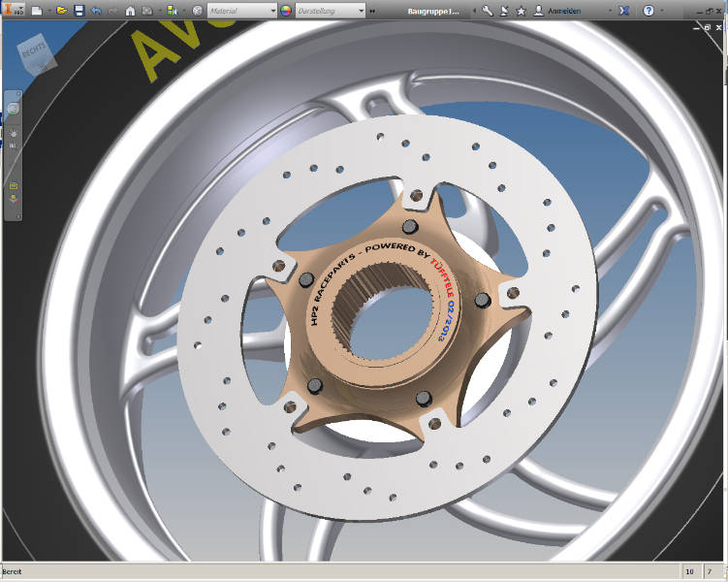Open Favorites star icon
This screenshot has width=728, height=582.
point(521,11)
